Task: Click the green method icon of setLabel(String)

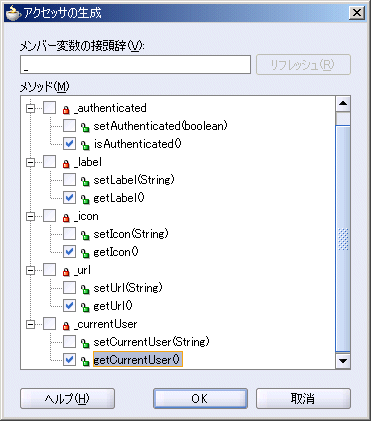Action: 85,181
